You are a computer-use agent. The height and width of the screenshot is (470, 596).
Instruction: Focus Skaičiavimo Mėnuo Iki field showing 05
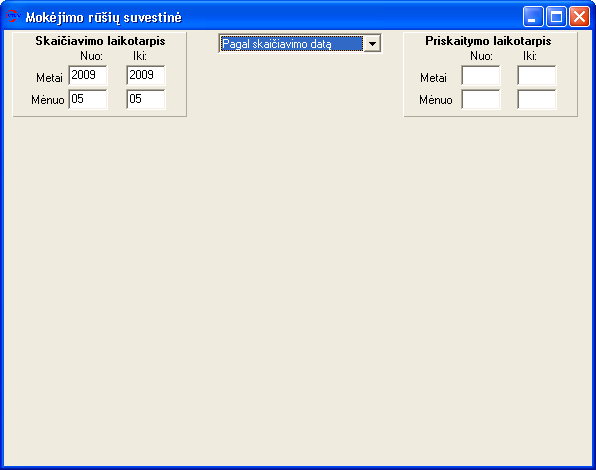click(146, 99)
